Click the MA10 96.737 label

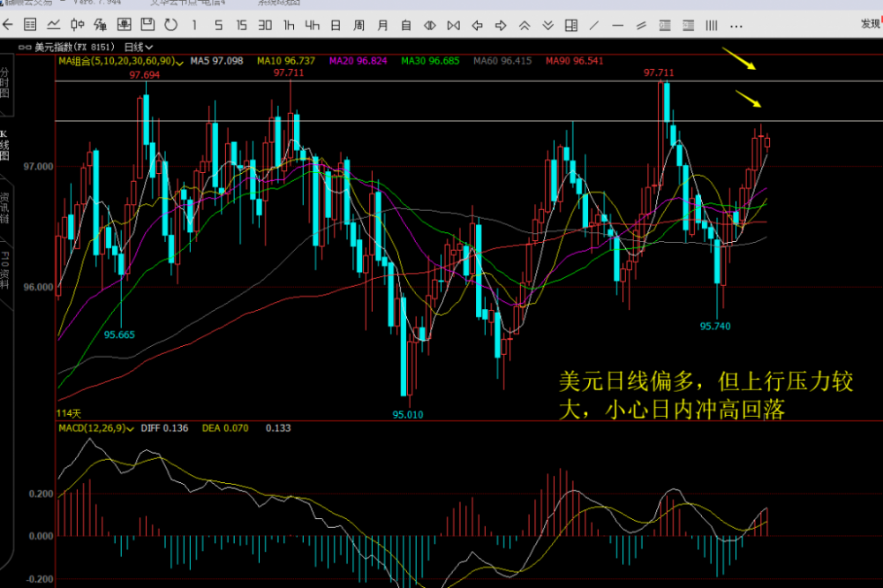[x=286, y=61]
